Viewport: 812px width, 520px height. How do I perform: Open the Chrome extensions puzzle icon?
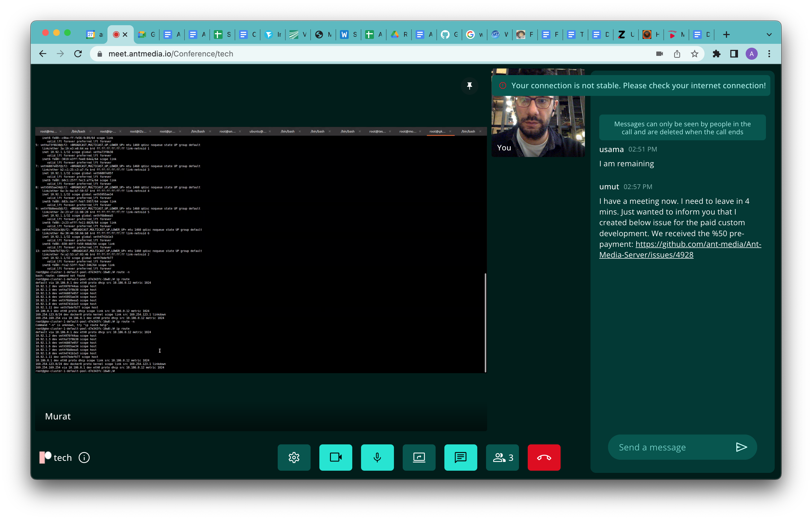(x=716, y=54)
